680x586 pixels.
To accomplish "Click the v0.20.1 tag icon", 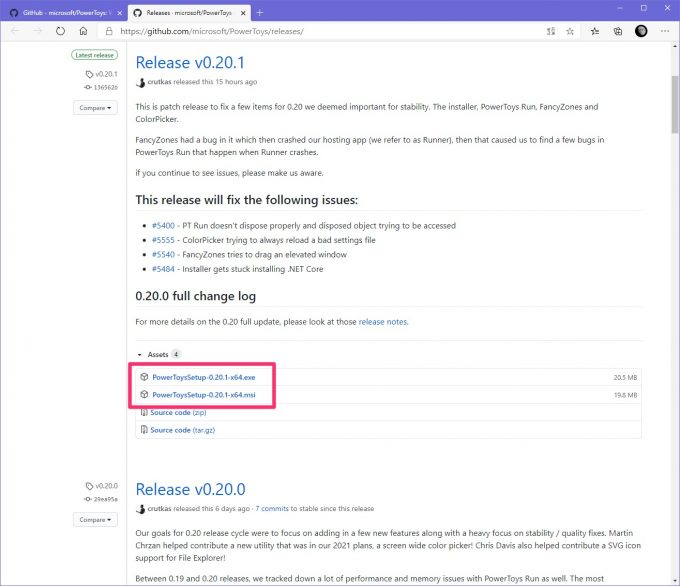I will [89, 74].
